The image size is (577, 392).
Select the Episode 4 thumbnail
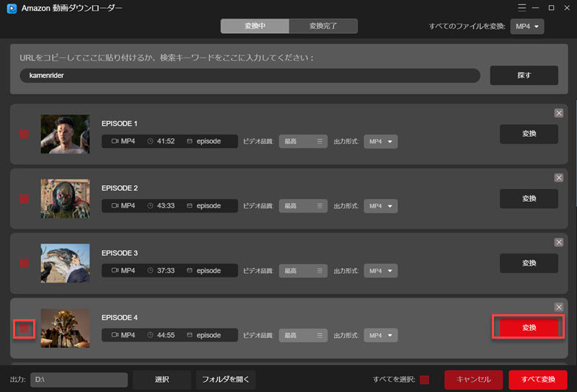65,328
